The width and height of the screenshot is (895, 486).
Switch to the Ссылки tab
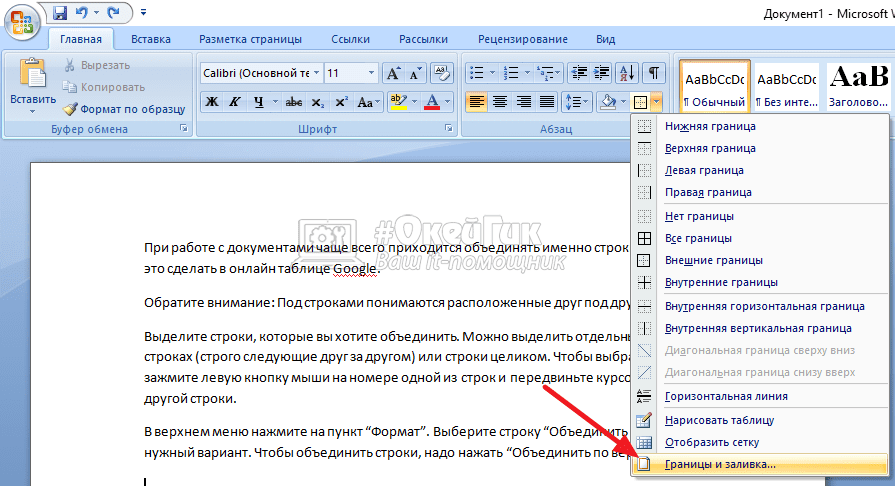(x=350, y=39)
